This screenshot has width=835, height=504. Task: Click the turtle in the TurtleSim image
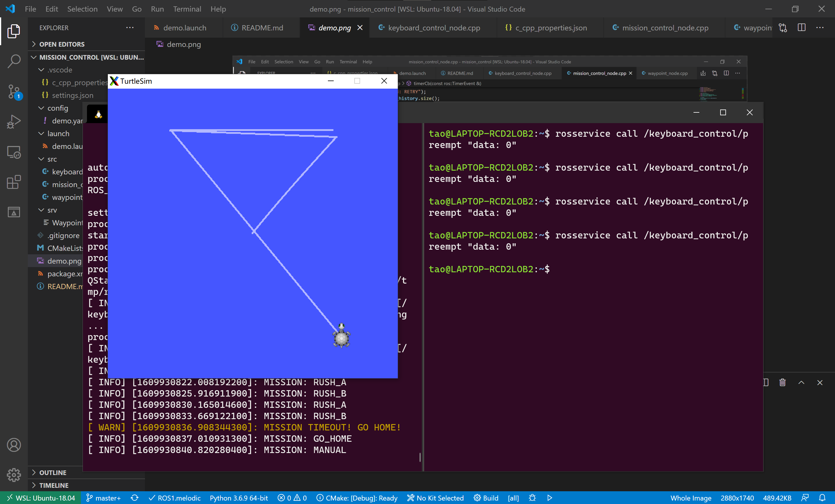341,336
